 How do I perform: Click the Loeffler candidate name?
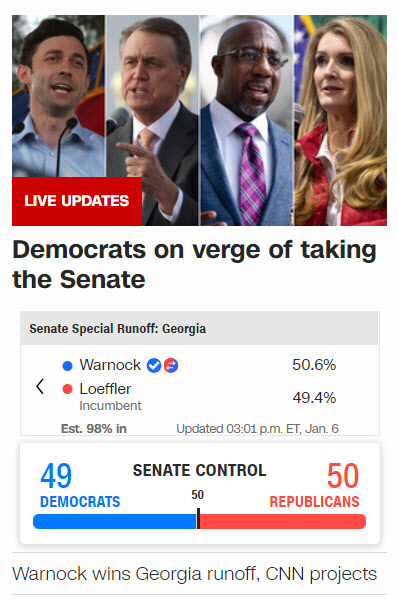105,389
